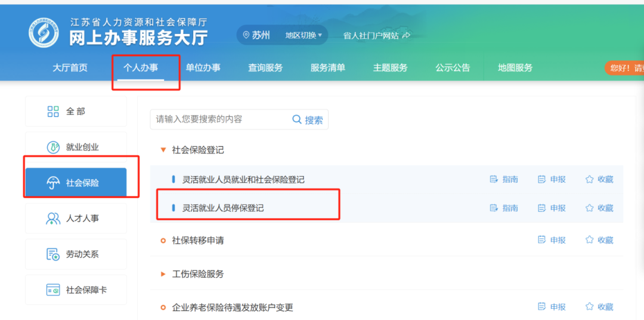644x320 pixels.
Task: Click the magnifier search icon
Action: point(297,119)
